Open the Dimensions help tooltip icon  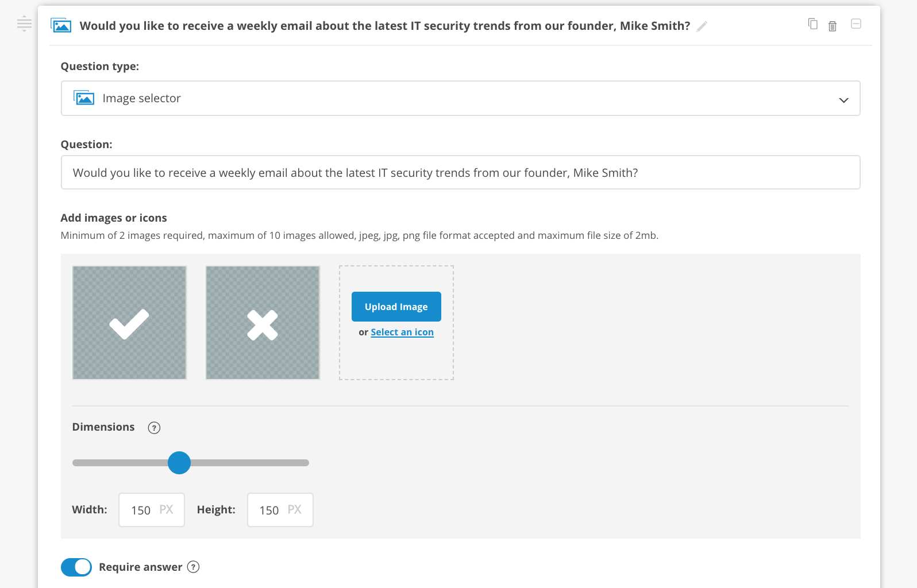click(154, 428)
